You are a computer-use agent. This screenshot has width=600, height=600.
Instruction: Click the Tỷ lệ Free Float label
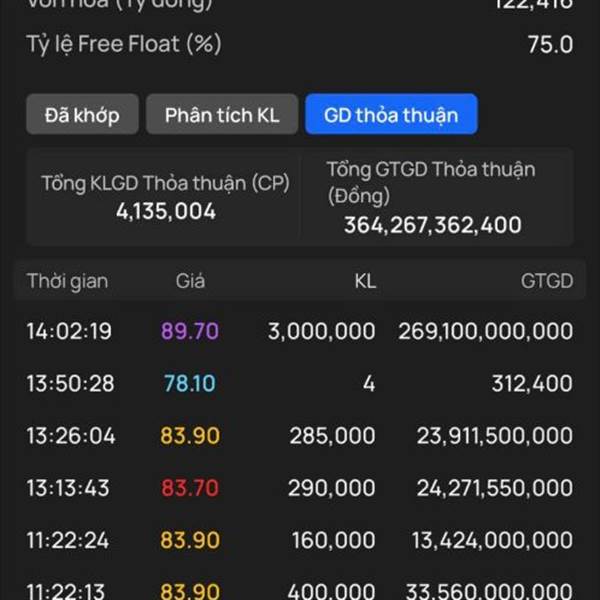pyautogui.click(x=124, y=44)
